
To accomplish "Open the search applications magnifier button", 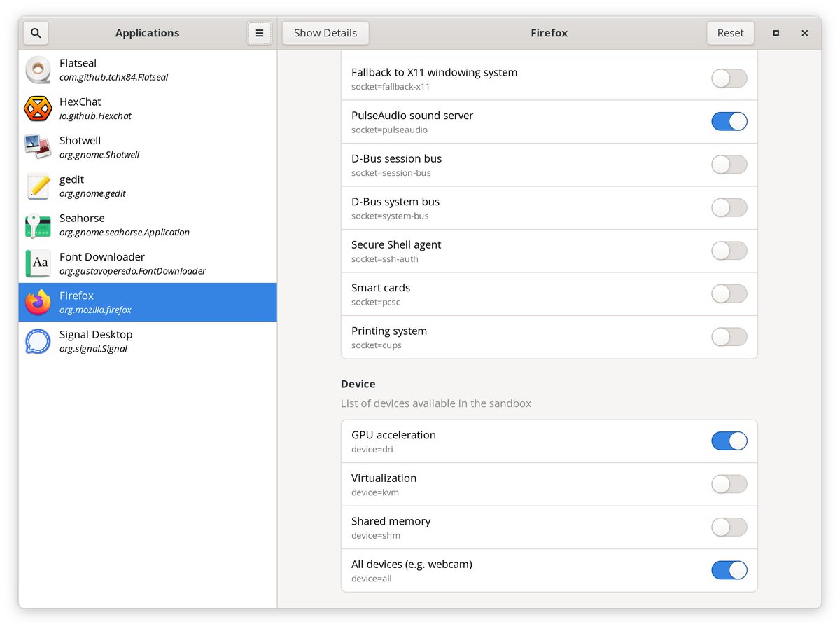I will click(x=36, y=33).
